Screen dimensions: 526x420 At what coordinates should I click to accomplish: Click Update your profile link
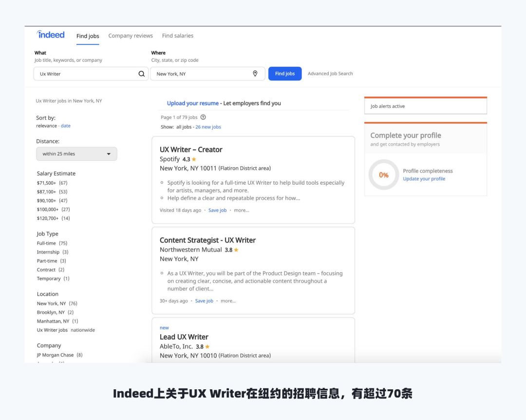[x=424, y=179]
